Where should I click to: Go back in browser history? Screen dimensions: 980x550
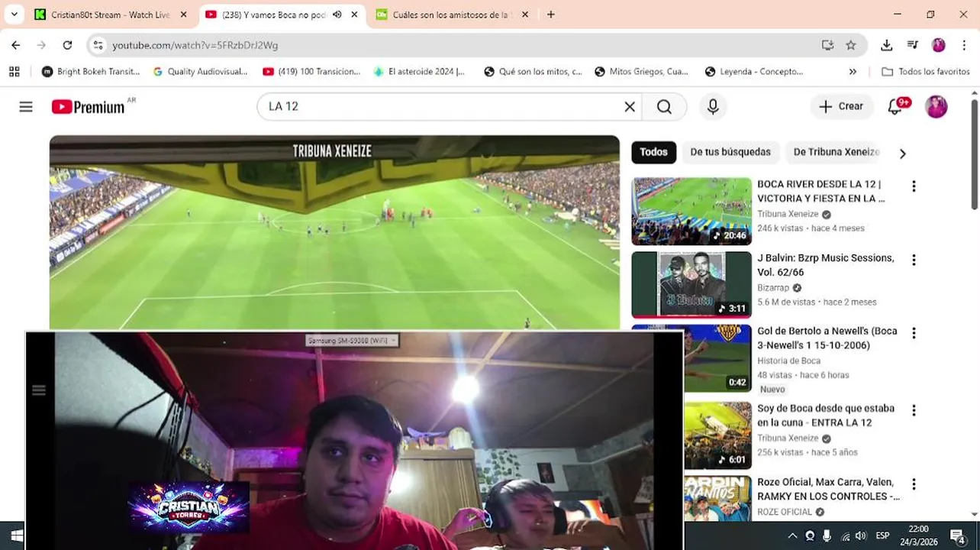pos(16,45)
